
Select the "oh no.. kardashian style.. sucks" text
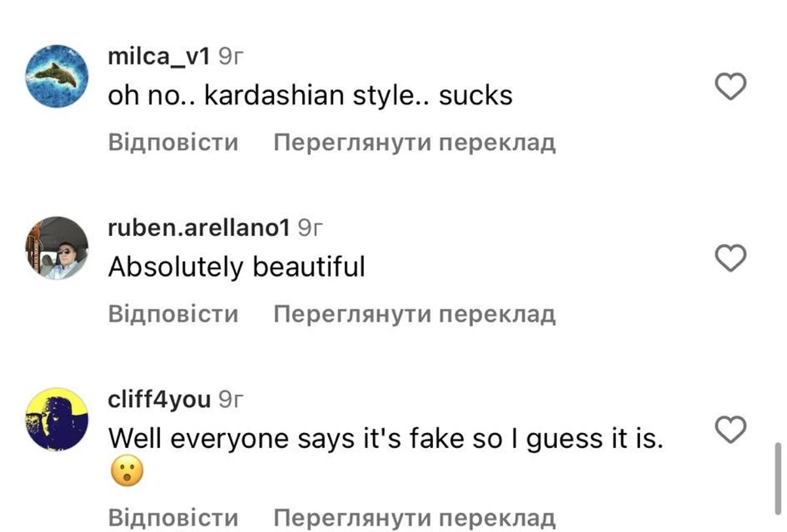coord(310,97)
